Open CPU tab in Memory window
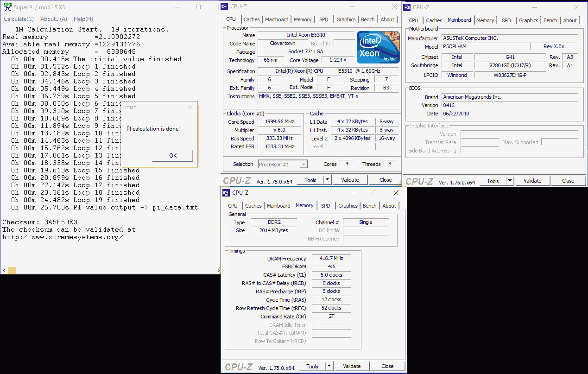588x374 pixels. 233,206
